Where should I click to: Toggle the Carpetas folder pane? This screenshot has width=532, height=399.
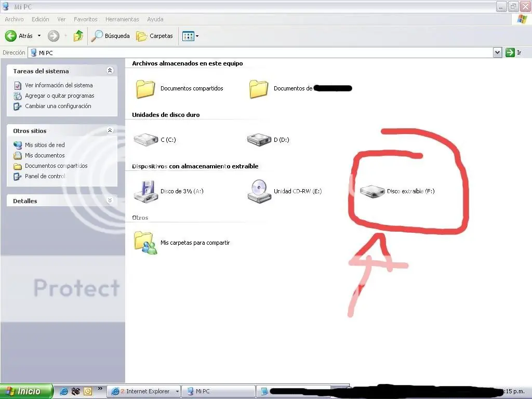pyautogui.click(x=155, y=36)
